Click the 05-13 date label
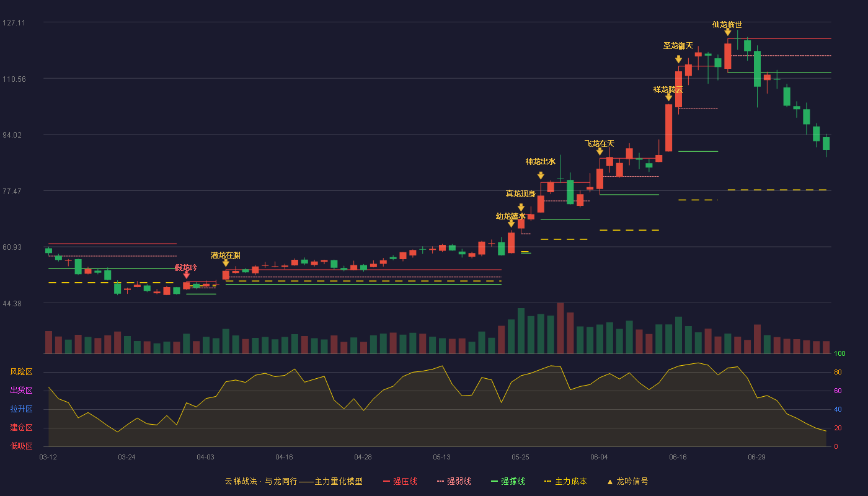Screen dimensions: 868x496 tap(441, 457)
